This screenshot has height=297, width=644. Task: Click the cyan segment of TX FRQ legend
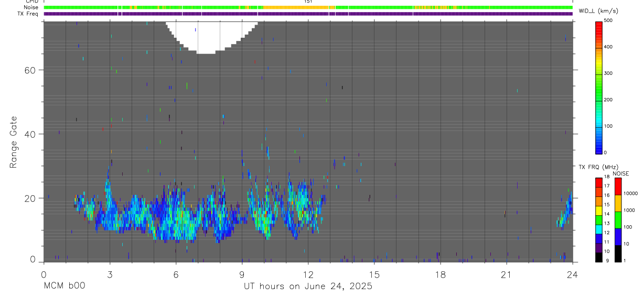click(599, 229)
